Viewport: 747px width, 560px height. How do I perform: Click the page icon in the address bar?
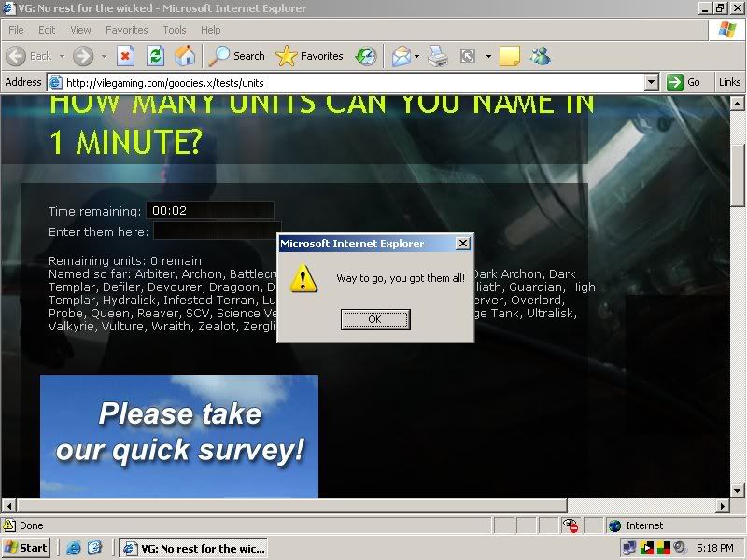56,82
